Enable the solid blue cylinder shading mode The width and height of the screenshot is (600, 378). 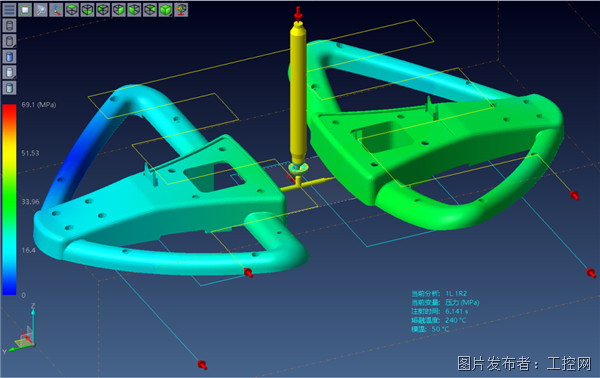click(x=10, y=57)
